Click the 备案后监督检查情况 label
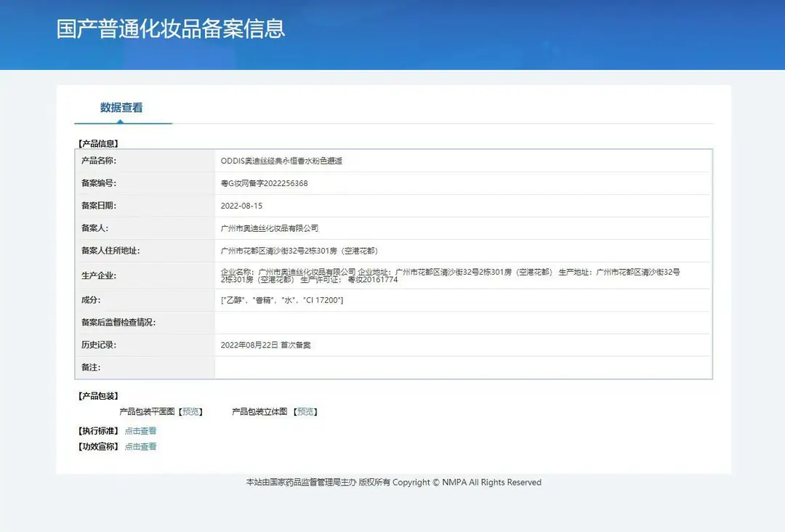 click(118, 322)
